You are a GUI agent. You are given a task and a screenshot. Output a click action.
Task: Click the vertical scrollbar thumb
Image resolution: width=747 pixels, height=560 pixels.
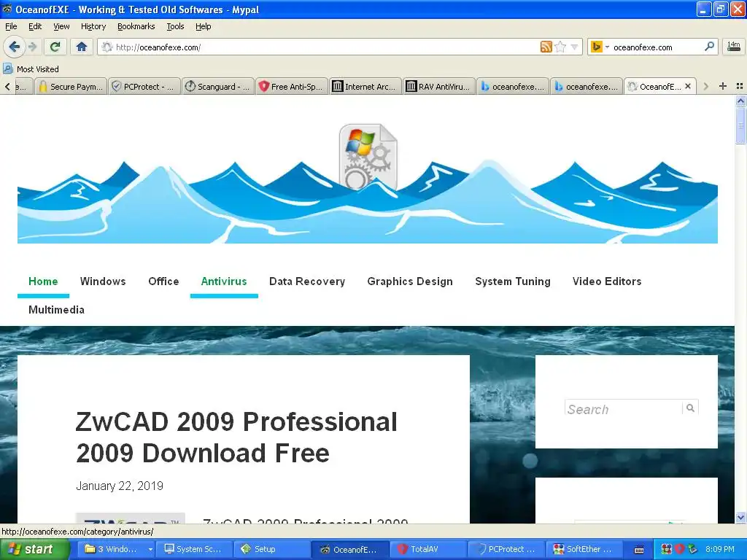coord(740,125)
